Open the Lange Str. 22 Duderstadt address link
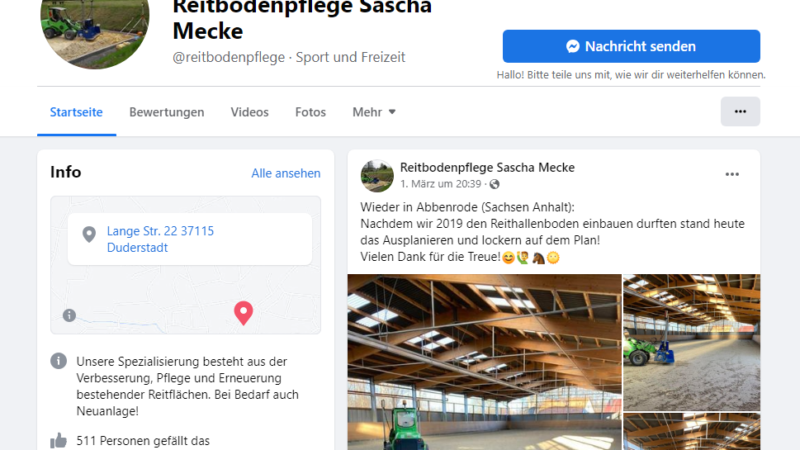The height and width of the screenshot is (450, 800). [160, 239]
